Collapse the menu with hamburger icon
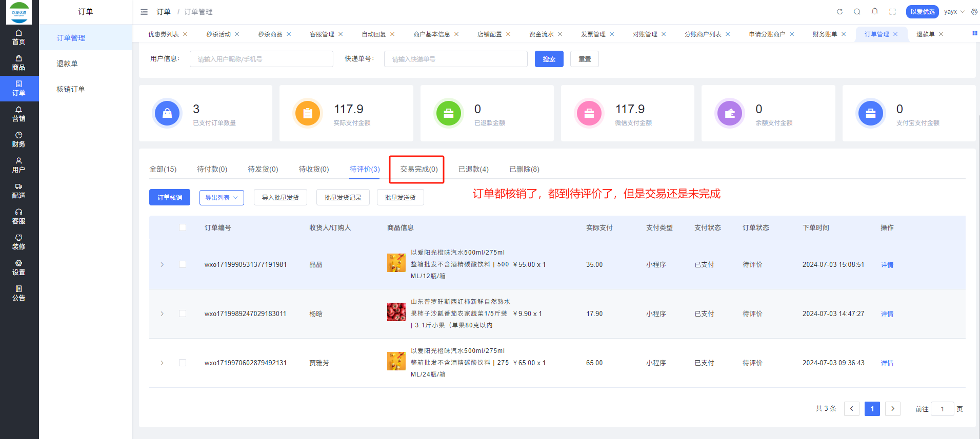Viewport: 980px width, 439px height. pos(144,12)
